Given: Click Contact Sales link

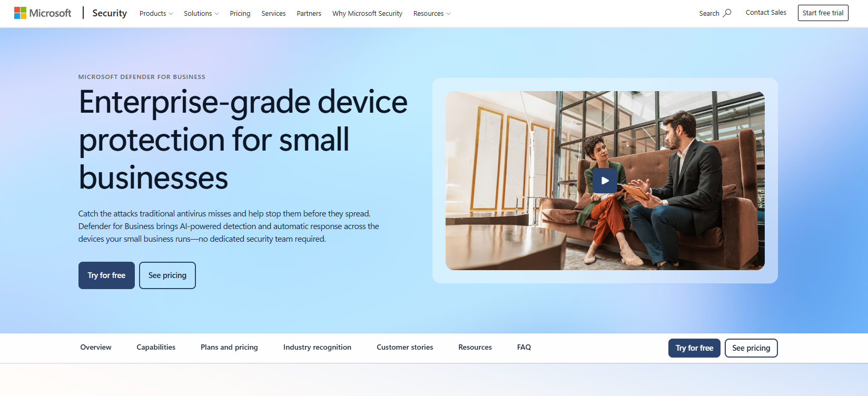Looking at the screenshot, I should 766,13.
